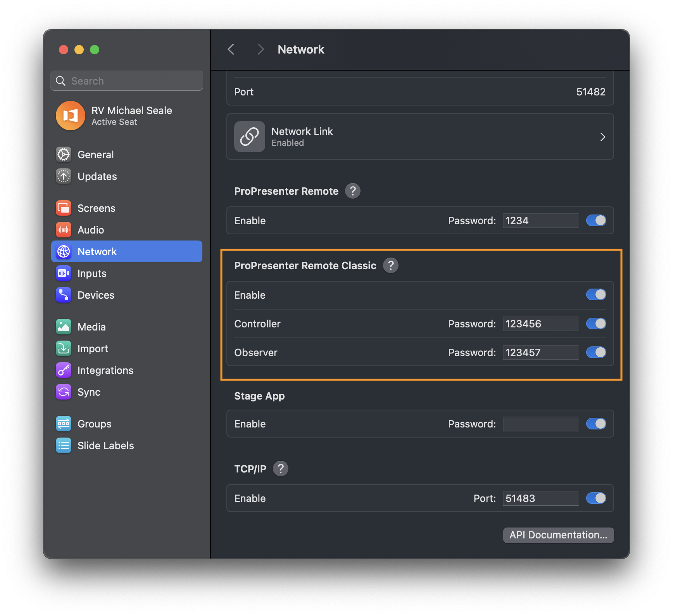The height and width of the screenshot is (616, 673).
Task: Click the Search field
Action: 127,81
